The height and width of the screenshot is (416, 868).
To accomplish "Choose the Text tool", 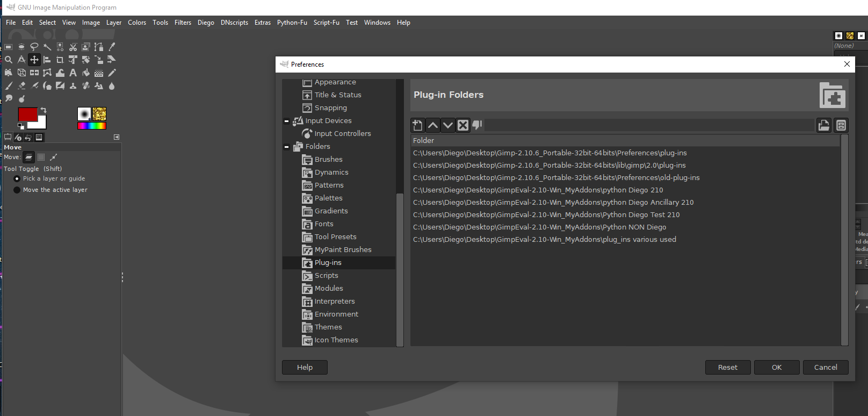I will click(73, 73).
